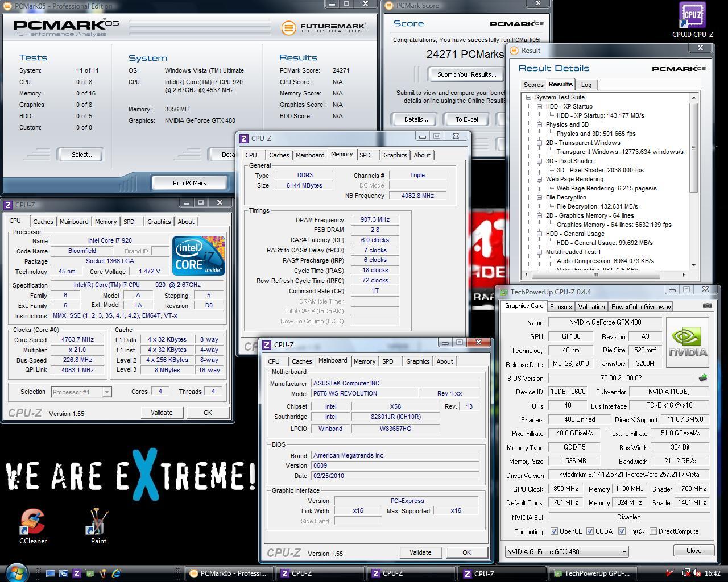The height and width of the screenshot is (582, 728).
Task: Toggle the OpenCL checkbox in GPU-Z
Action: [x=554, y=531]
